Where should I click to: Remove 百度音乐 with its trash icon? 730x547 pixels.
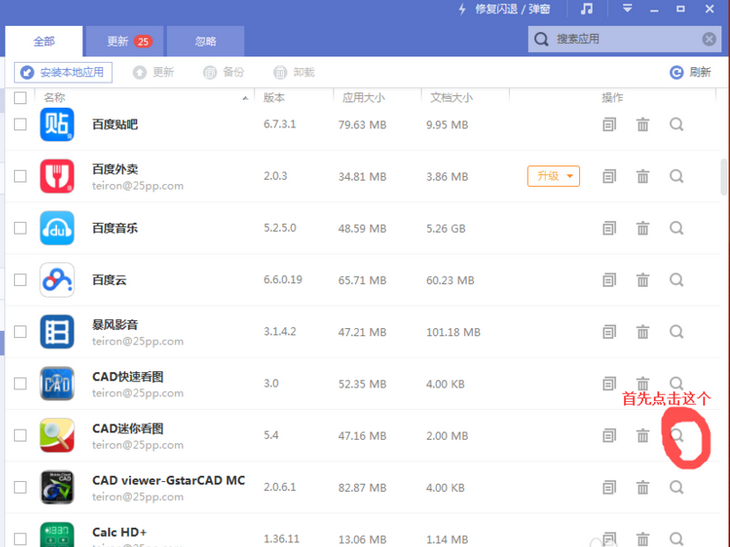642,228
